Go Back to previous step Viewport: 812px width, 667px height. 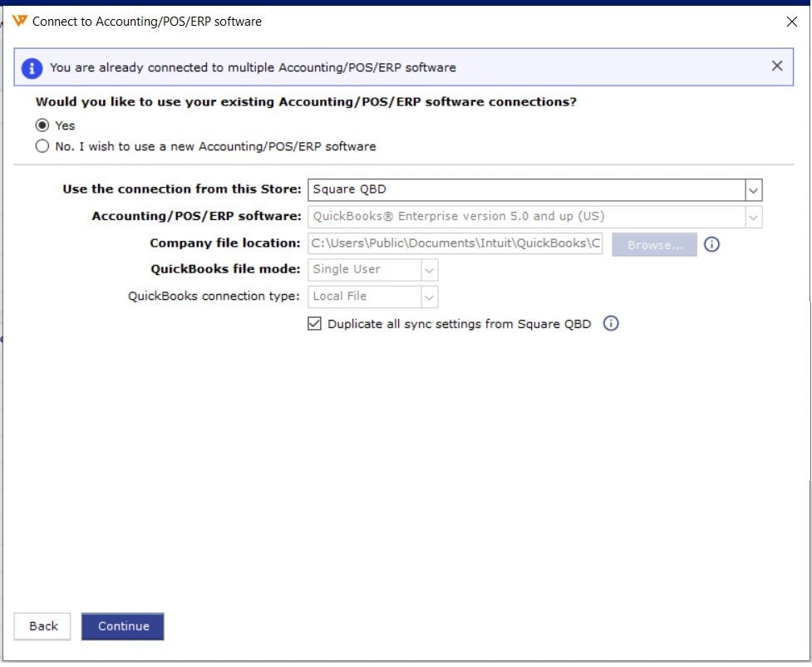(x=42, y=626)
